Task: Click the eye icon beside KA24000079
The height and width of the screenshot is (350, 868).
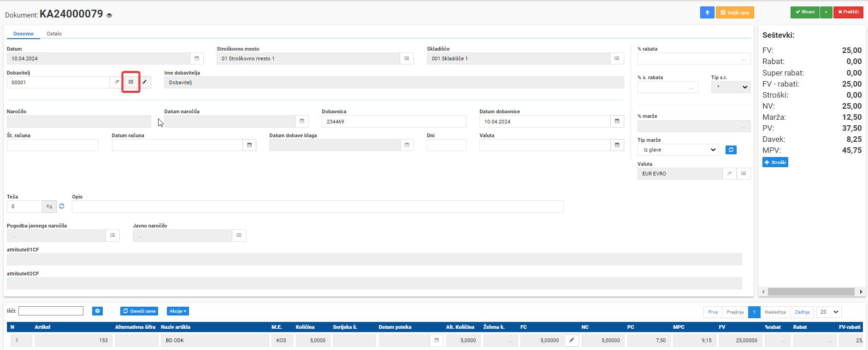Action: 109,15
